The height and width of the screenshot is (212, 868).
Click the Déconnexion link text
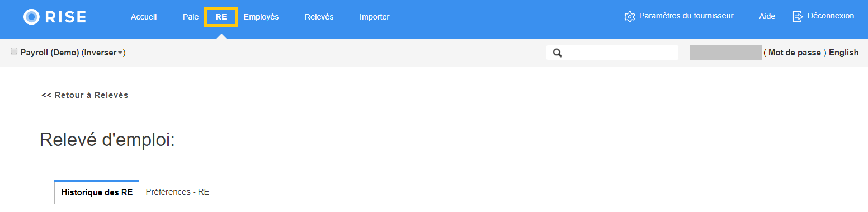pyautogui.click(x=831, y=16)
